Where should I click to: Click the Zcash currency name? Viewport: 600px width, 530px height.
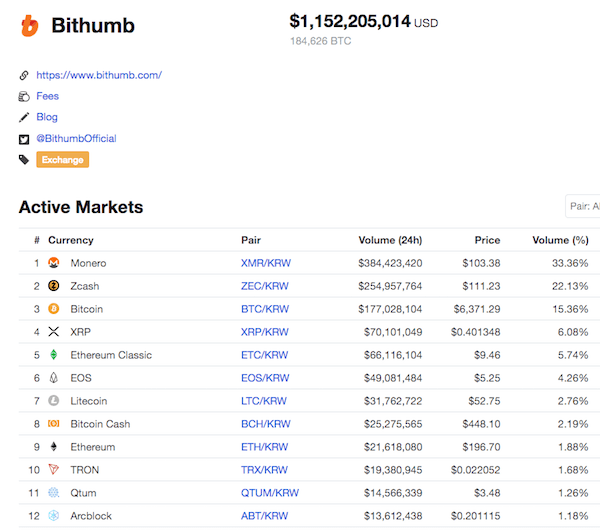85,286
